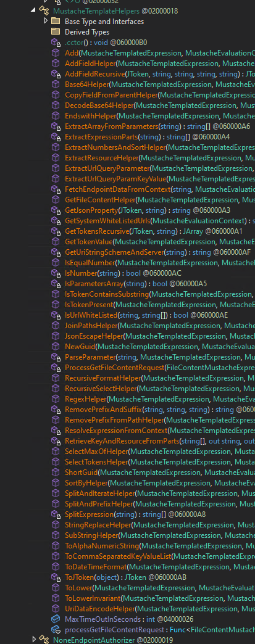255x644 pixels.
Task: Open the ExtractNumbersAndSortHelper method
Action: [x=115, y=147]
